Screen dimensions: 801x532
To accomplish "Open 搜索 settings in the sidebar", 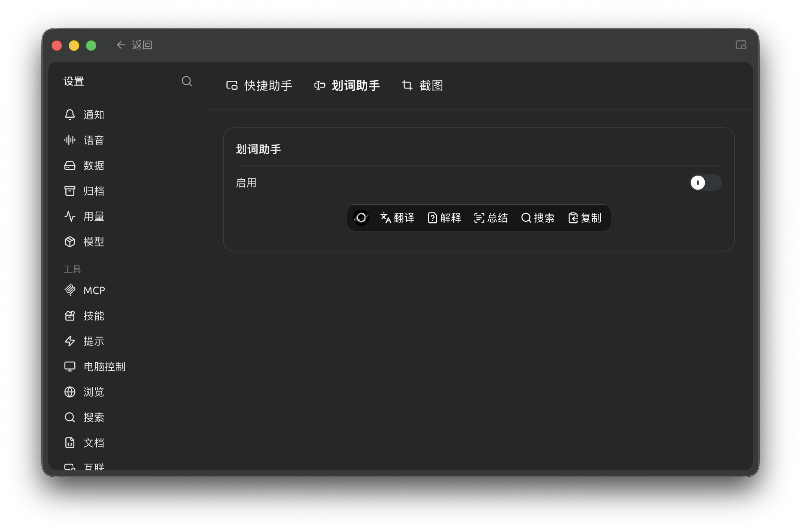I will pyautogui.click(x=126, y=417).
